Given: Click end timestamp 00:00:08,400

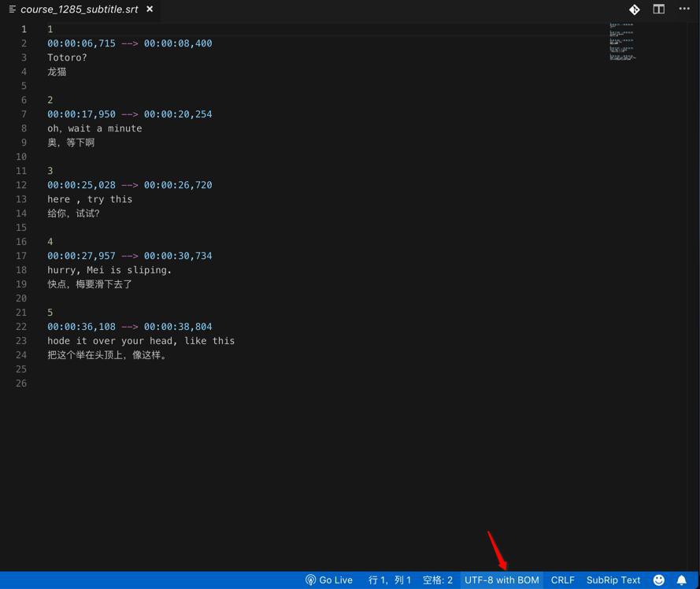Looking at the screenshot, I should [178, 43].
